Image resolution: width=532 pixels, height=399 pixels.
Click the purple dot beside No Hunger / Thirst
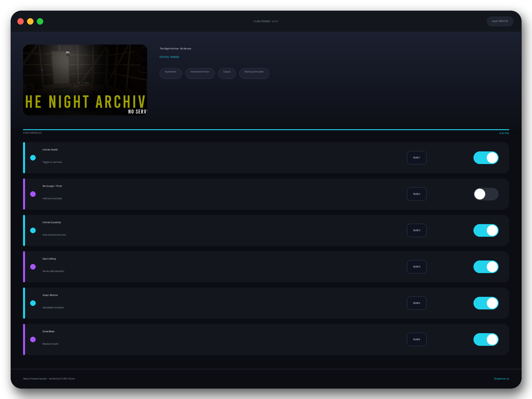(33, 194)
